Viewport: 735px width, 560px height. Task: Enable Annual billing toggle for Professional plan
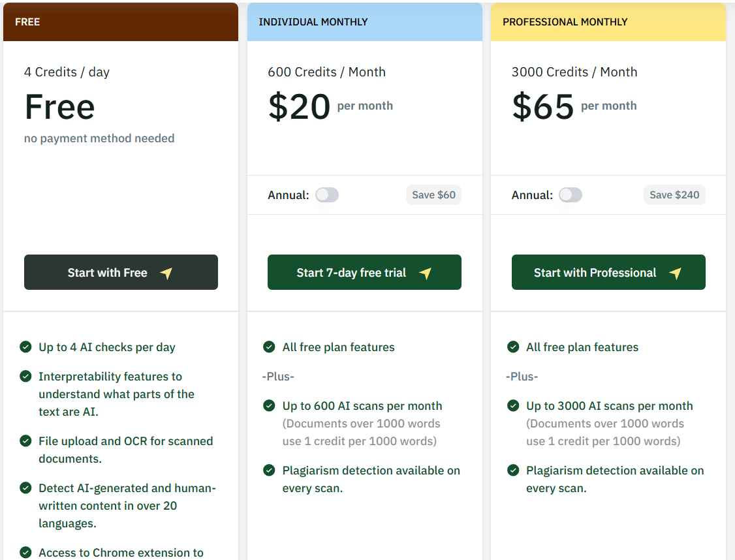[x=571, y=195]
